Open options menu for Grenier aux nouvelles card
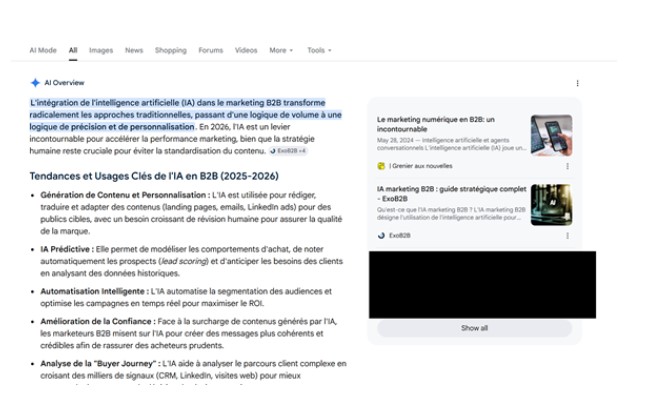 pos(567,166)
